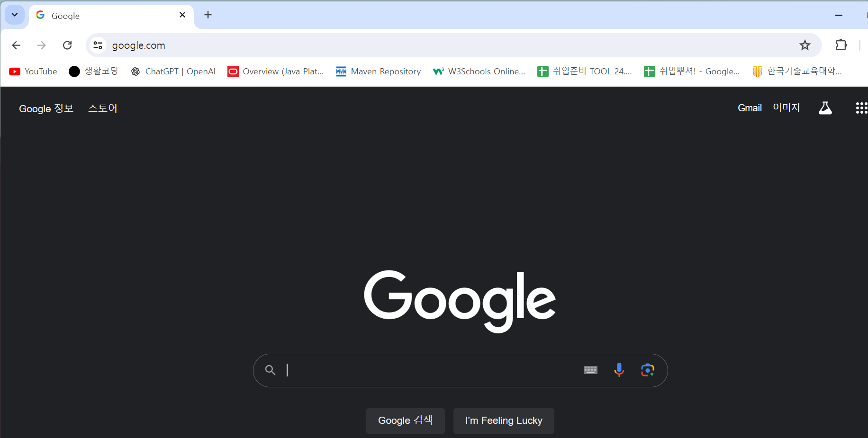Click the Google 검색 button
Image resolution: width=868 pixels, height=438 pixels.
coord(406,420)
